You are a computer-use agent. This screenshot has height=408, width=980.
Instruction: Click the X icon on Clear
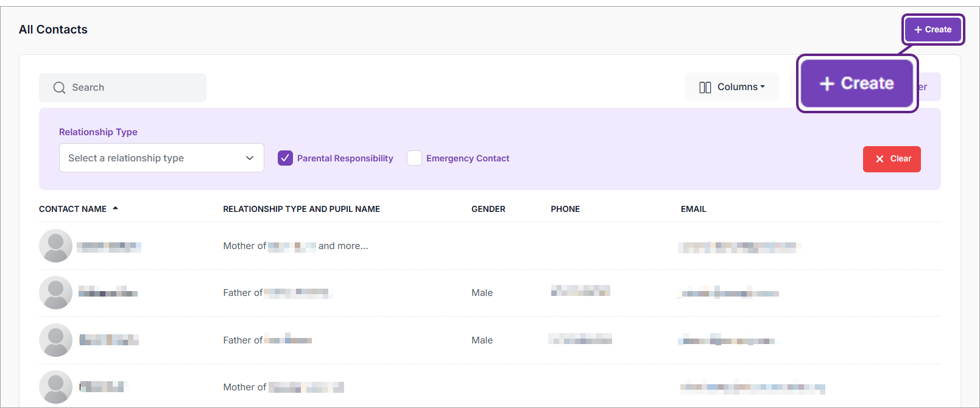click(x=880, y=159)
